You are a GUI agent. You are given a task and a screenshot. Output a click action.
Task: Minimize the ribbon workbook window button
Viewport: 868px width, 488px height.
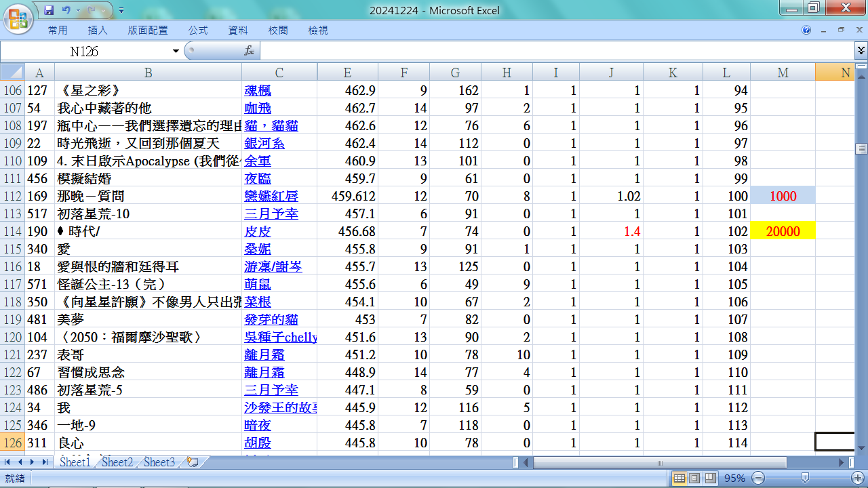point(823,30)
